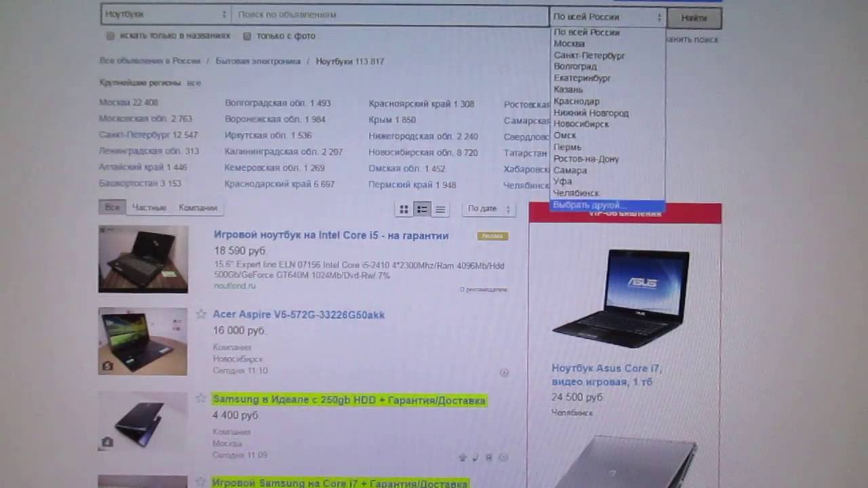Select Краснодар in region list
868x488 pixels.
[x=576, y=101]
